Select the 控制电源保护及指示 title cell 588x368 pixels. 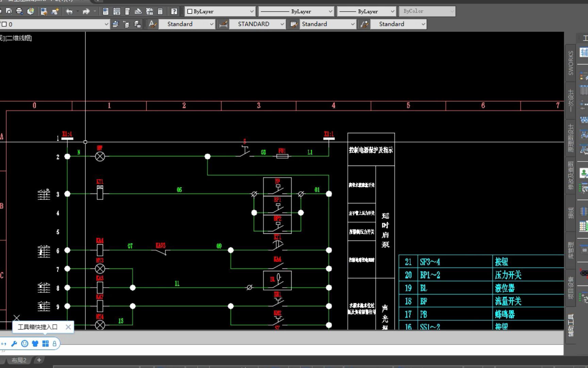click(371, 150)
